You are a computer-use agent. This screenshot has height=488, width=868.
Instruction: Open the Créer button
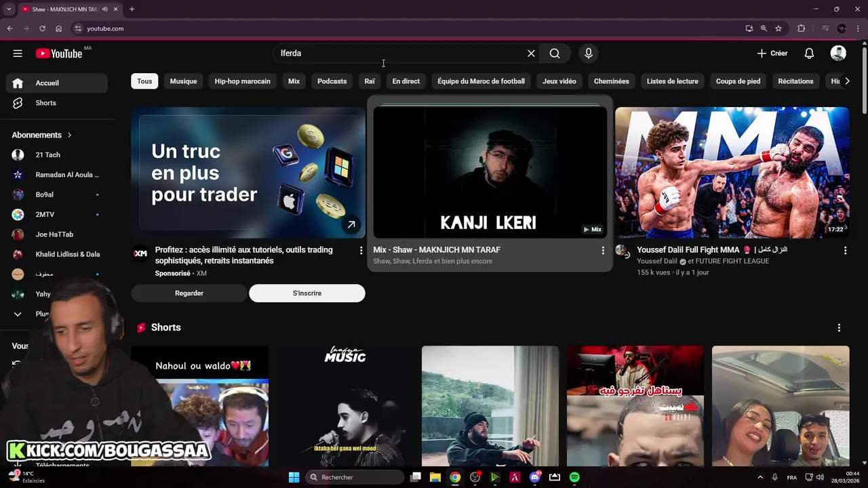772,54
